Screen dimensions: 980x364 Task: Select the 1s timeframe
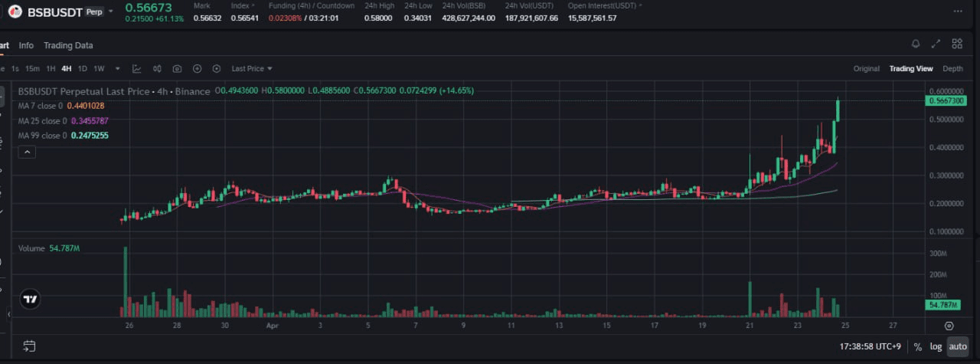point(15,69)
